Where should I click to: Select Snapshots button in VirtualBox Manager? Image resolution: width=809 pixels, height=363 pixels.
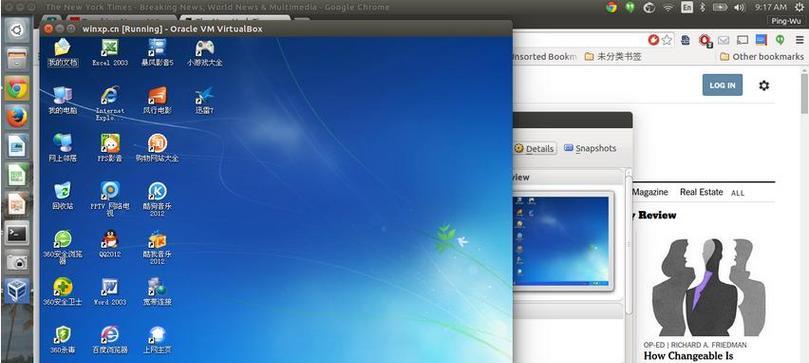[x=590, y=148]
